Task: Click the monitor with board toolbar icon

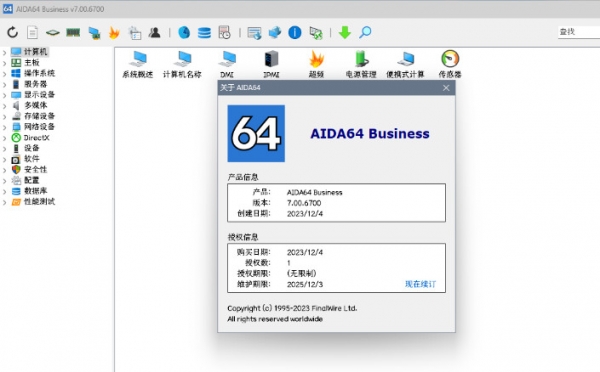Action: [94, 33]
